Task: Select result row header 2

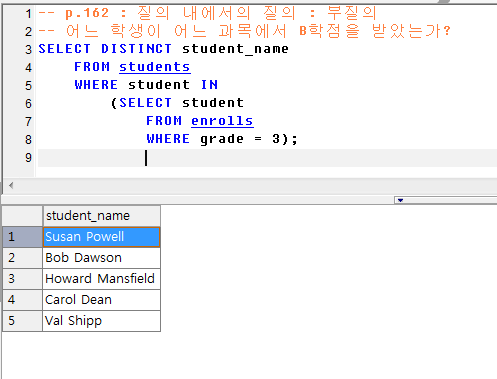Action: click(23, 258)
